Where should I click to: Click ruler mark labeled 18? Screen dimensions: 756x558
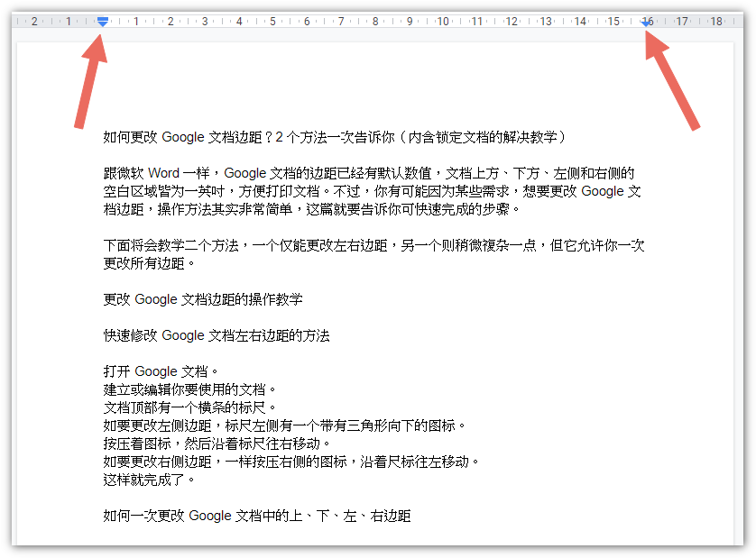coord(716,22)
